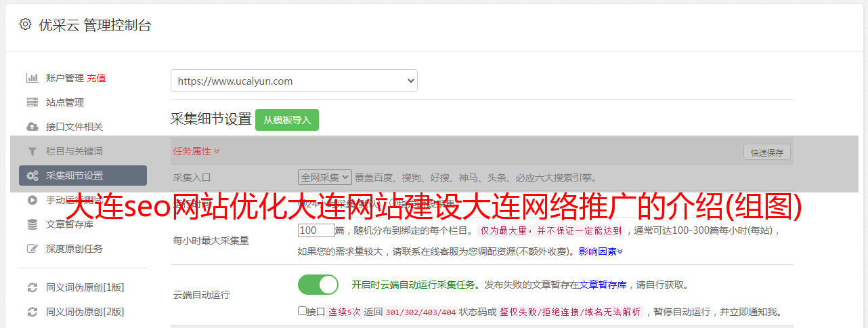Toggle the 云端自动运行 switch
This screenshot has width=868, height=328.
[x=318, y=285]
